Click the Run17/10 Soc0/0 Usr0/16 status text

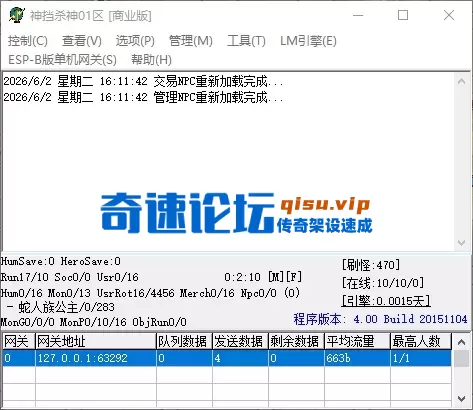69,277
